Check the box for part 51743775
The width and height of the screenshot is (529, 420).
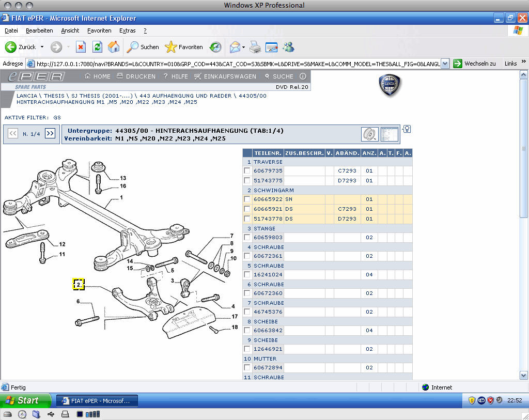tap(247, 180)
